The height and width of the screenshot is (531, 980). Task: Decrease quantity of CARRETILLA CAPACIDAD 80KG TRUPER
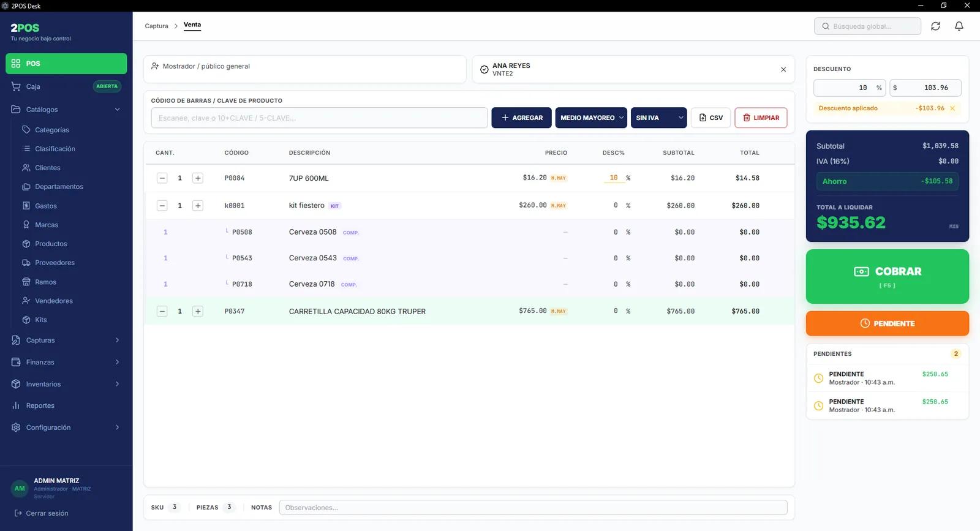click(x=162, y=311)
